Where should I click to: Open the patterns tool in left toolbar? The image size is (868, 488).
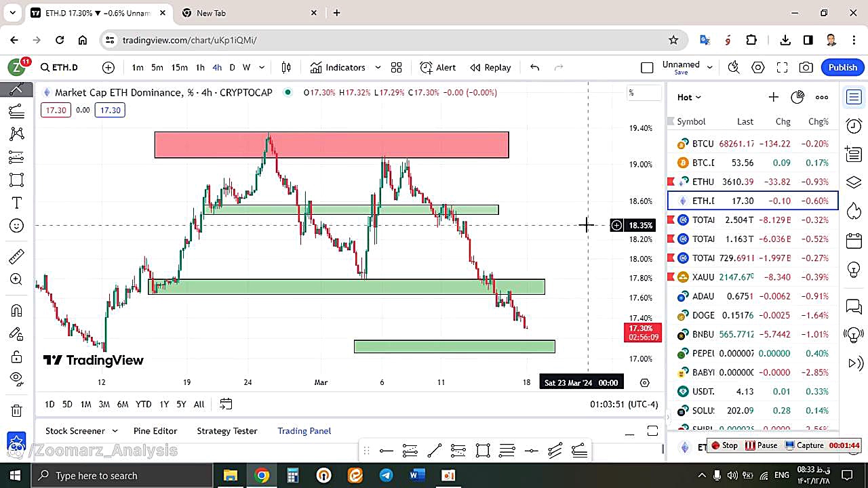click(16, 134)
